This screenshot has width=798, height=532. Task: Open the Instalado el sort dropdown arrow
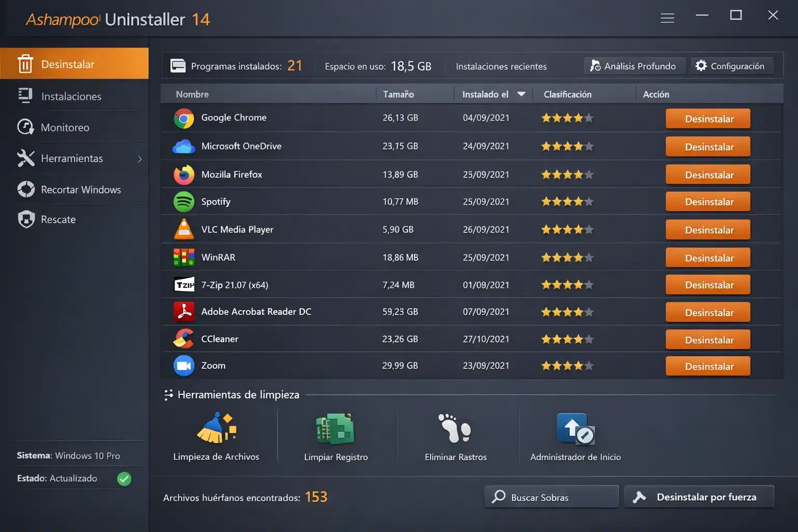pos(521,94)
